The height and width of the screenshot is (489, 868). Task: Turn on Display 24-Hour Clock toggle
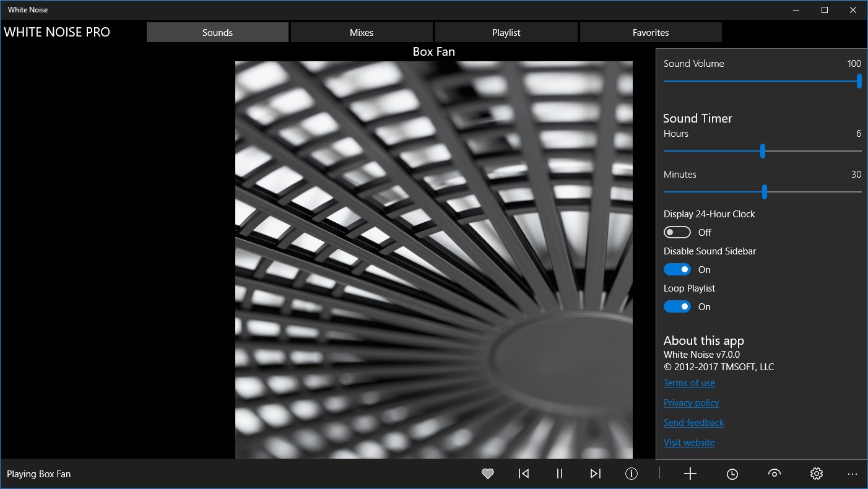(x=677, y=232)
